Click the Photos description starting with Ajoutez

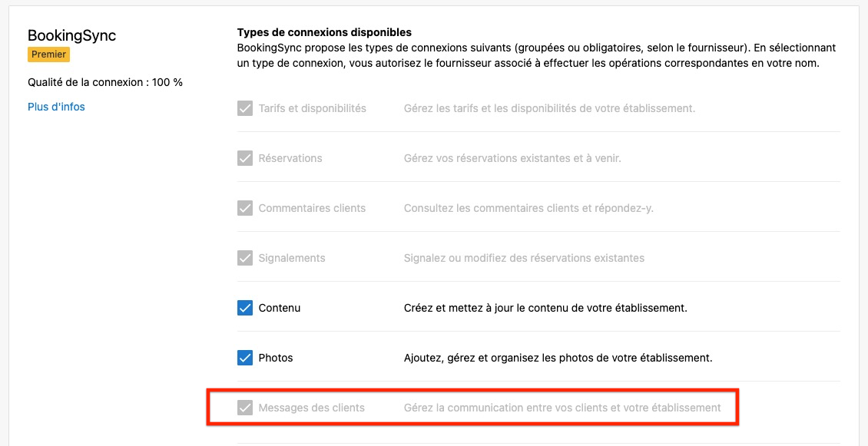pos(558,358)
